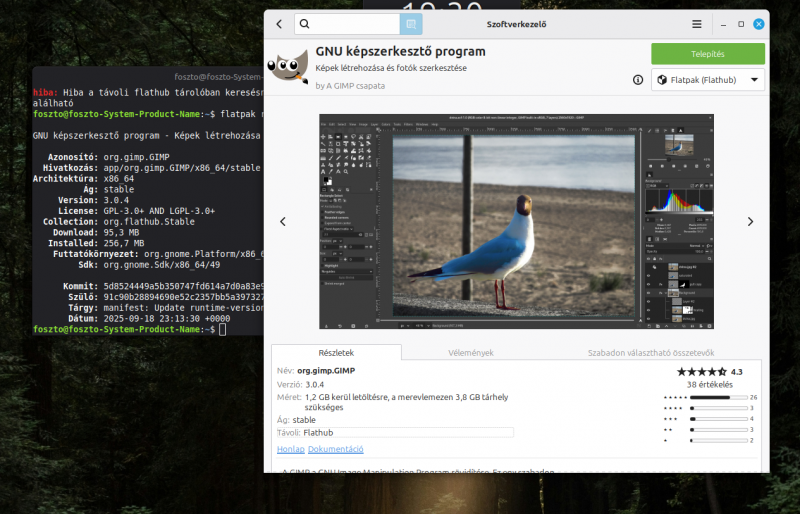Click the Download: 95,3 MB line in terminal

(x=96, y=232)
